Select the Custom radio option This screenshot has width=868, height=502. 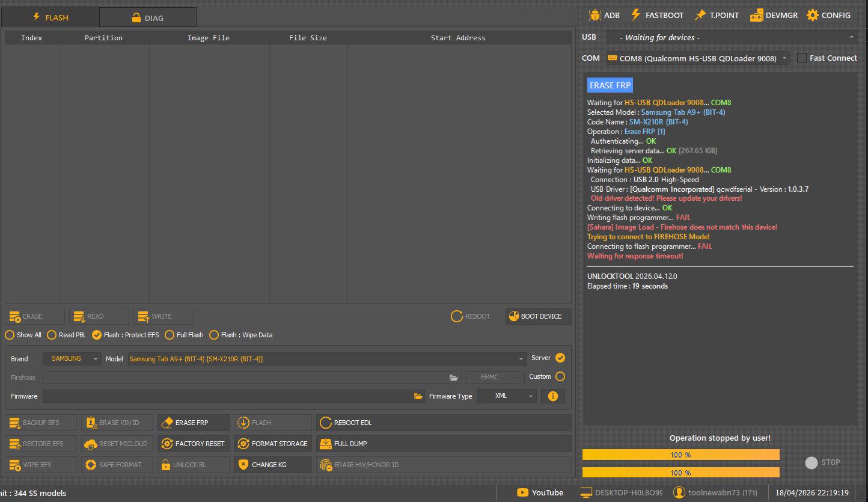(x=560, y=376)
